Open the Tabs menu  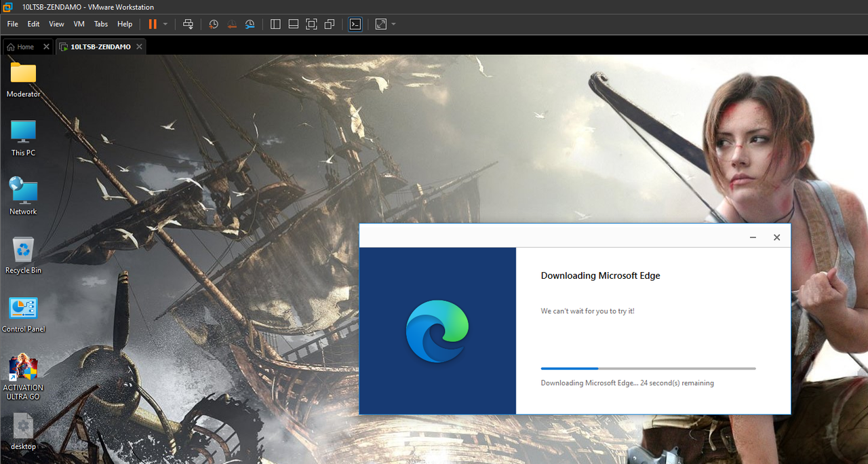(x=101, y=24)
